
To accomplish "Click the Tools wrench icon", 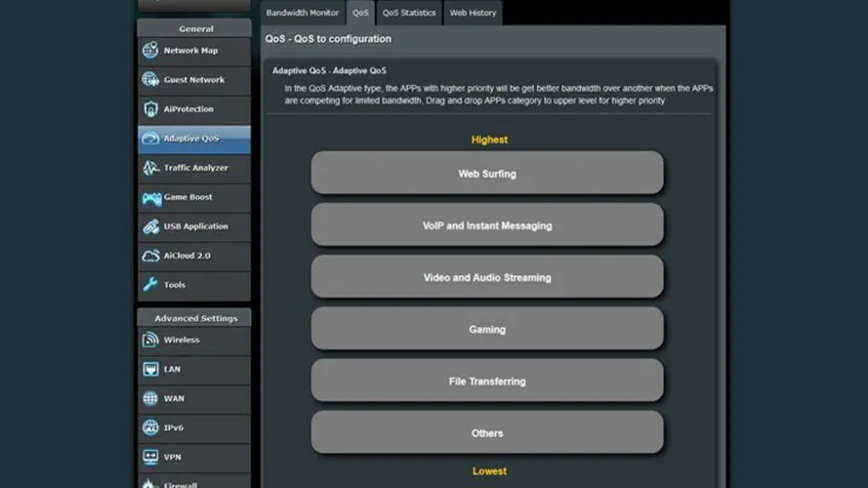I will [x=150, y=285].
